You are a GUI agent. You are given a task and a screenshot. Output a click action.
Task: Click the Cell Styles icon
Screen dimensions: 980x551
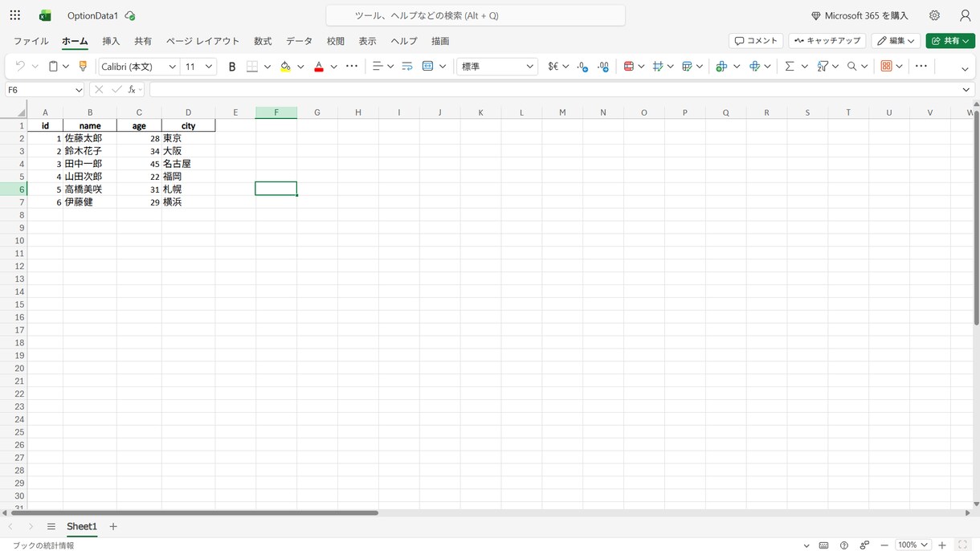pyautogui.click(x=658, y=67)
